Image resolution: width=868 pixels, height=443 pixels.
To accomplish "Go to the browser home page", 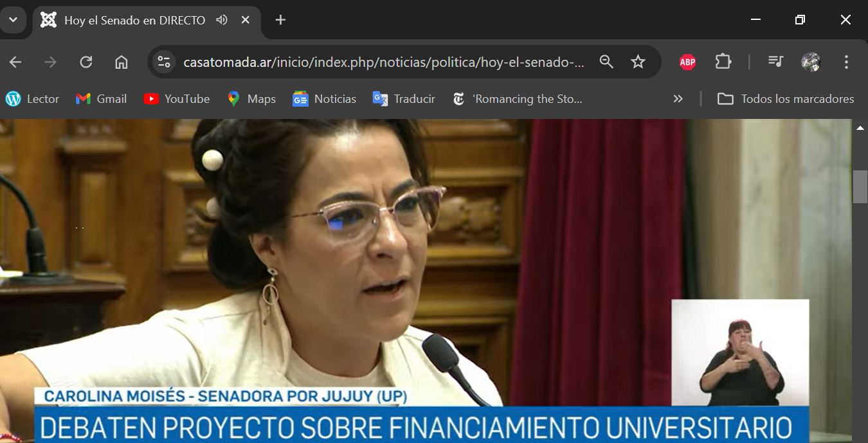I will coord(121,62).
